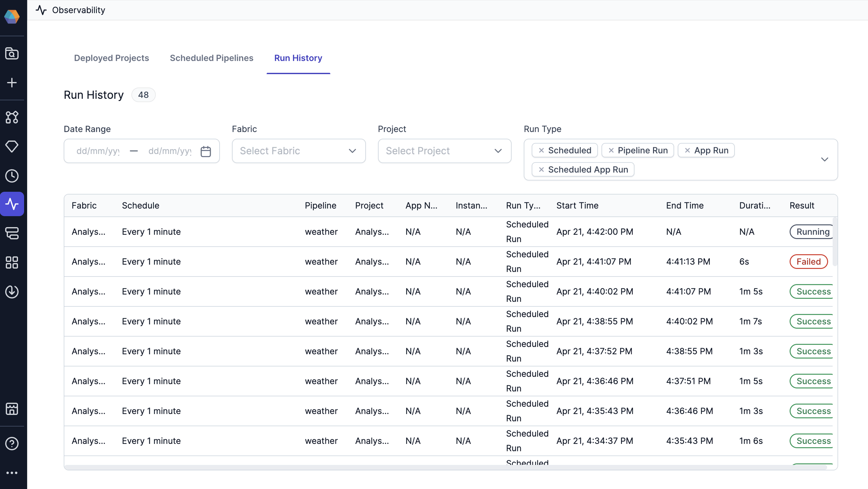Click Success badge for the 4:35:43 PM start run

point(811,411)
